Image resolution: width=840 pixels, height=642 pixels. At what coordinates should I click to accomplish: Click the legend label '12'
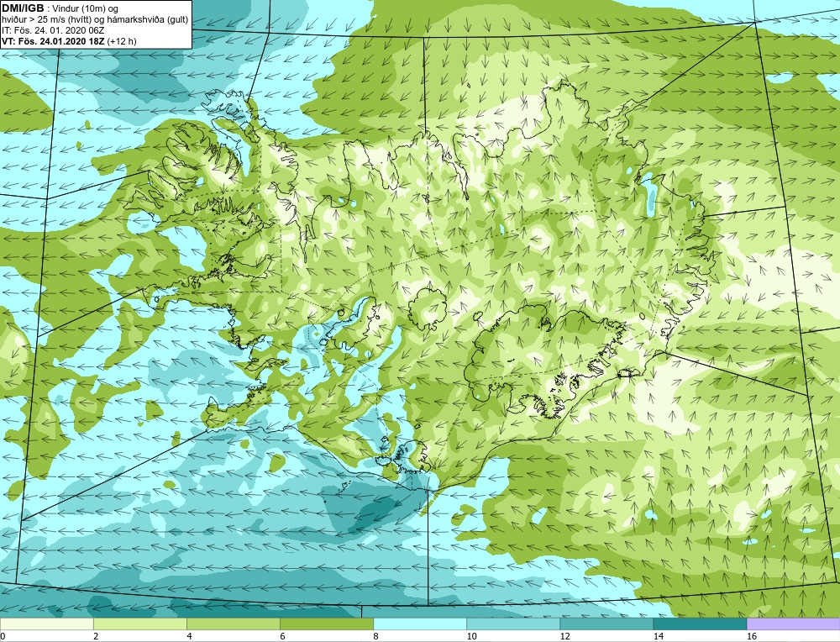click(x=564, y=636)
